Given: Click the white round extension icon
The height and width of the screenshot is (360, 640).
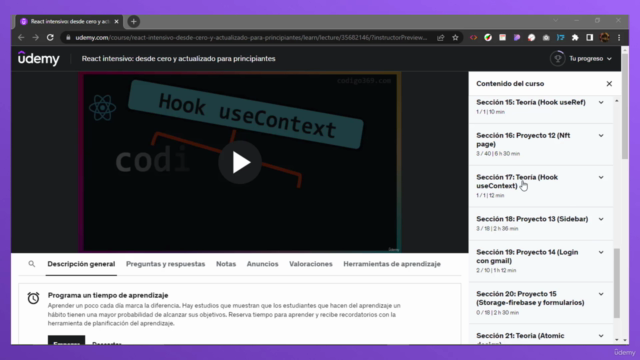Looking at the screenshot, I should click(x=531, y=38).
